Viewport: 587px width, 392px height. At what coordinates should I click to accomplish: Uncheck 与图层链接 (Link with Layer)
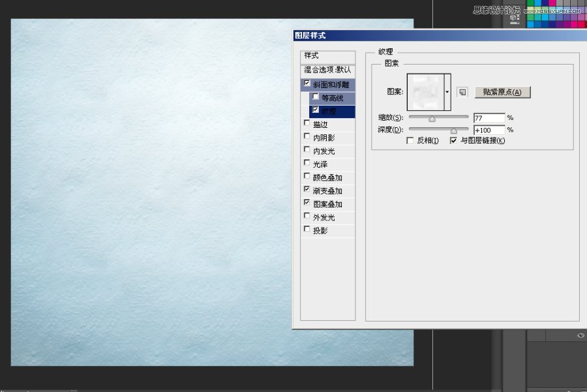click(x=454, y=140)
